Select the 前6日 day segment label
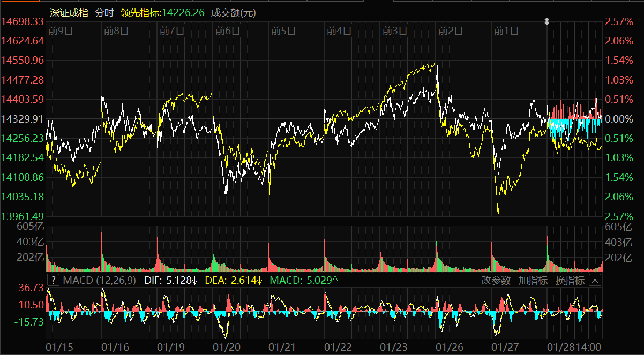This screenshot has height=355, width=644. tap(227, 31)
